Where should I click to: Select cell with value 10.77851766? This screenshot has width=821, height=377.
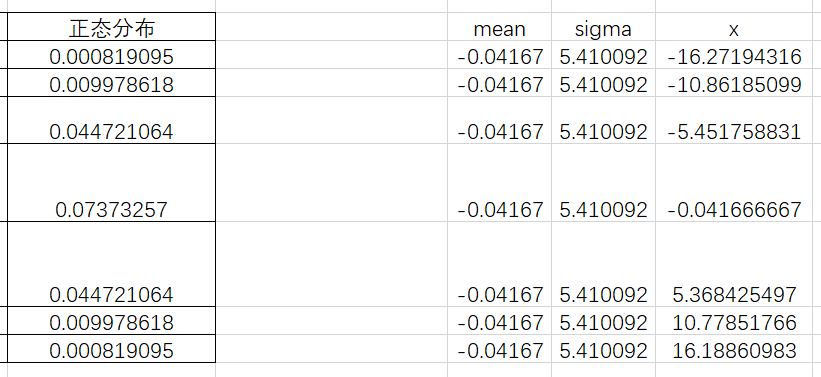tap(734, 321)
